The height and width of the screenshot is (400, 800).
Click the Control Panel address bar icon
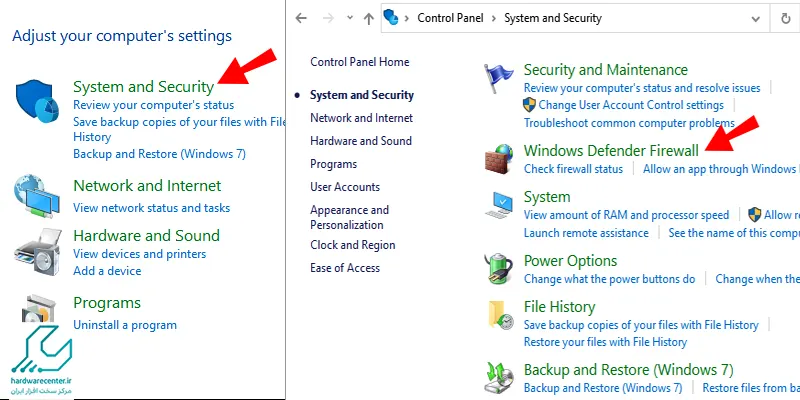(x=390, y=18)
